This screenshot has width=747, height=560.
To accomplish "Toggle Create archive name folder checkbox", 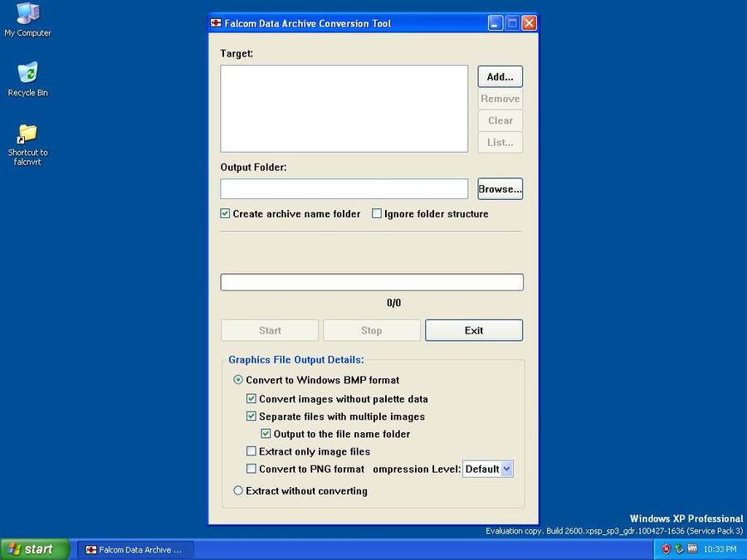I will [x=225, y=214].
